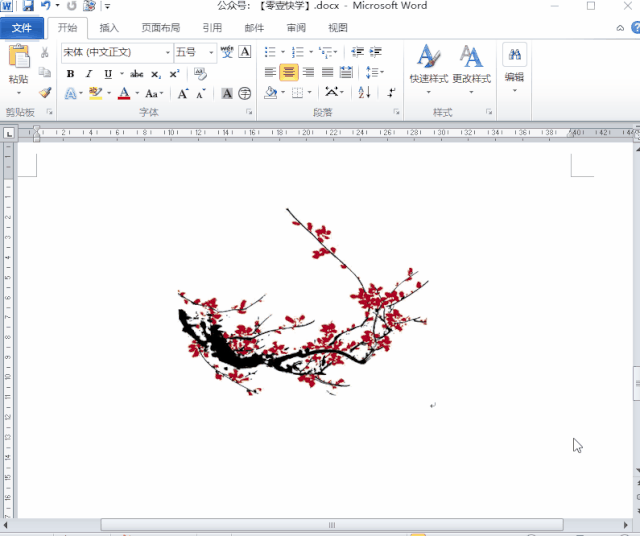Click the Phonetic Guide wén icon
The width and height of the screenshot is (640, 536).
coord(227,52)
